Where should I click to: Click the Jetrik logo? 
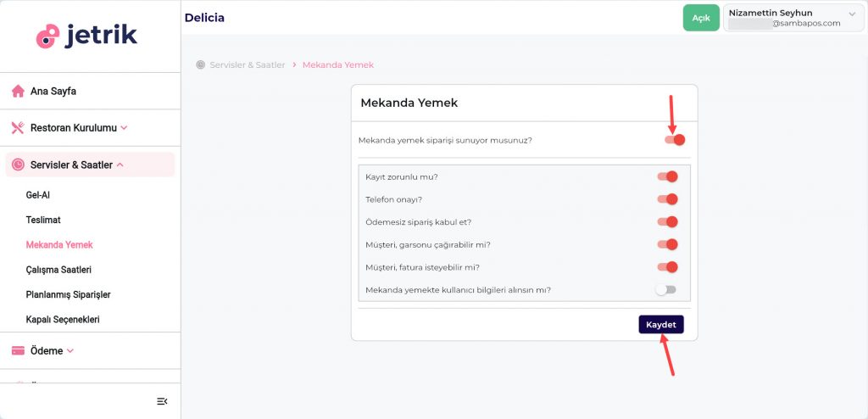click(x=86, y=36)
